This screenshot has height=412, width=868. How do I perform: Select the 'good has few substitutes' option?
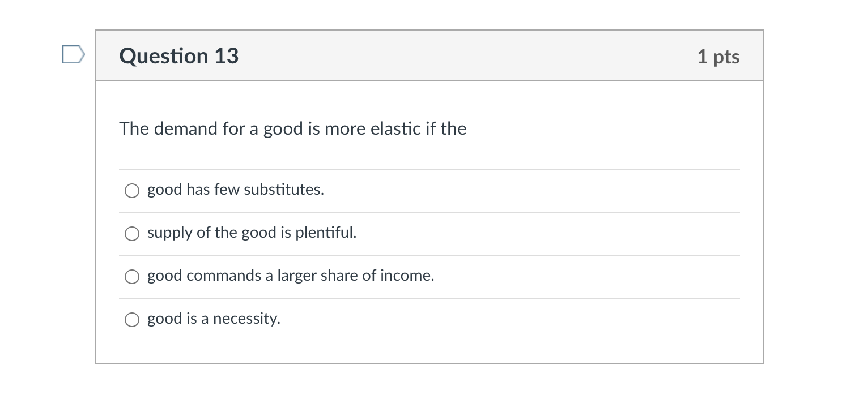pyautogui.click(x=131, y=191)
